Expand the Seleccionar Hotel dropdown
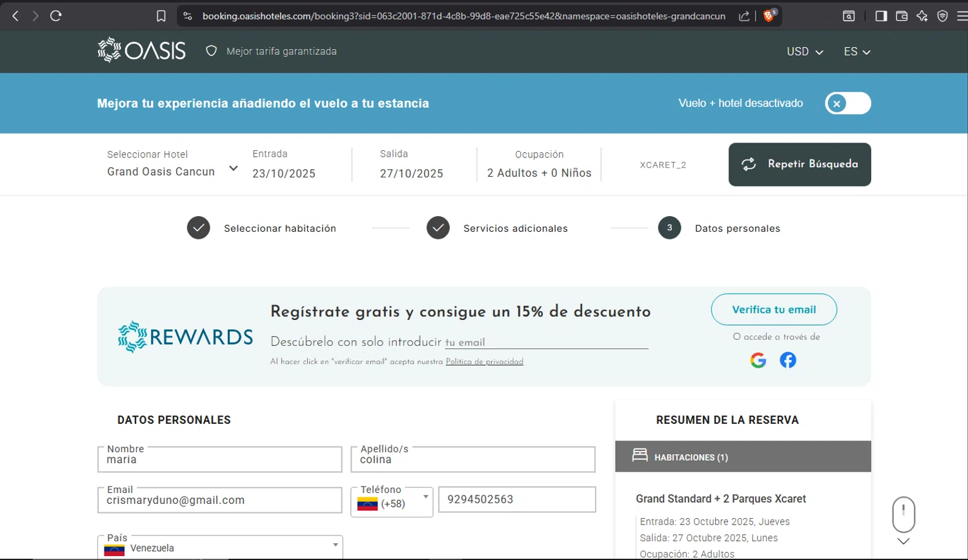The width and height of the screenshot is (968, 560). (x=172, y=164)
